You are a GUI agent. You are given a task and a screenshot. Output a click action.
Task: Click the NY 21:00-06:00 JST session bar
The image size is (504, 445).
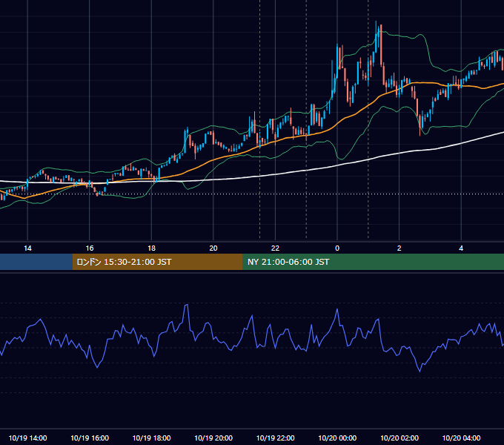coord(373,262)
